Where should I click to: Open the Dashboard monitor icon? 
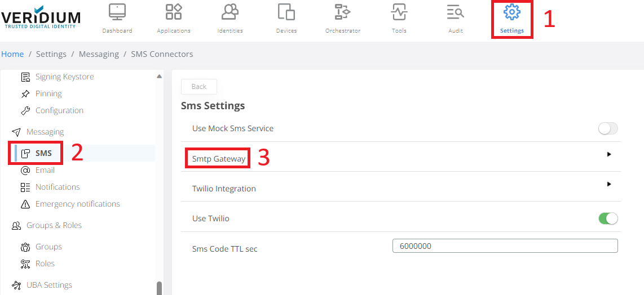click(x=117, y=12)
